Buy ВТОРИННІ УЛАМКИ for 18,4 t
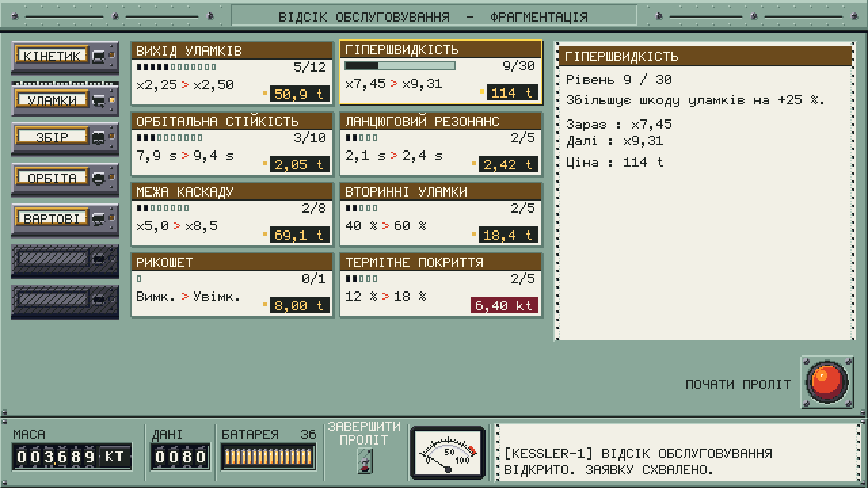868x488 pixels. click(508, 235)
